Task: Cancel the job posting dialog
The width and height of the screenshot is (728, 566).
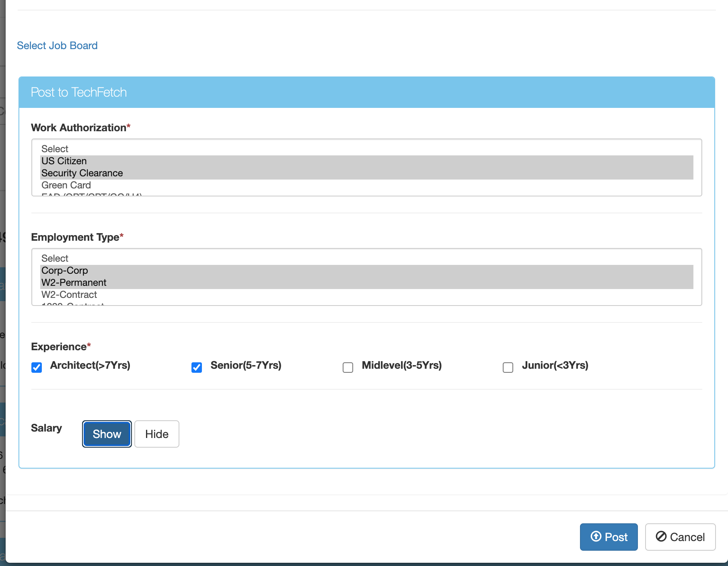Action: point(680,537)
